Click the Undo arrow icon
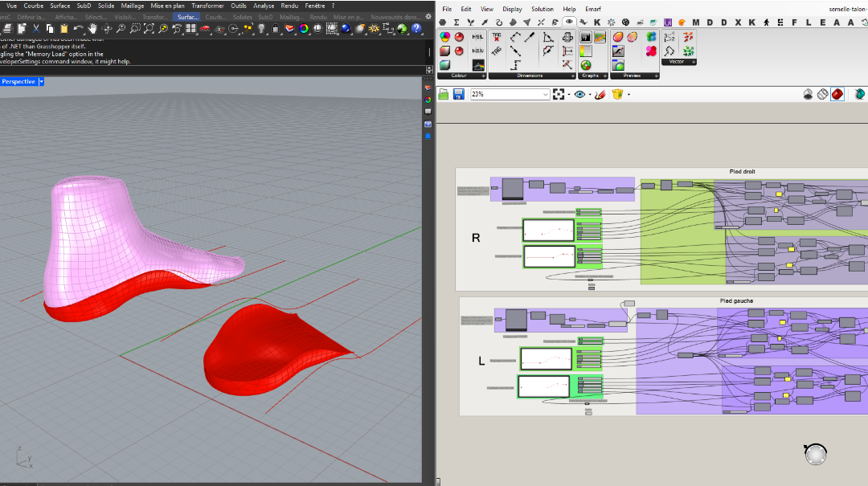The height and width of the screenshot is (486, 868). pyautogui.click(x=79, y=29)
